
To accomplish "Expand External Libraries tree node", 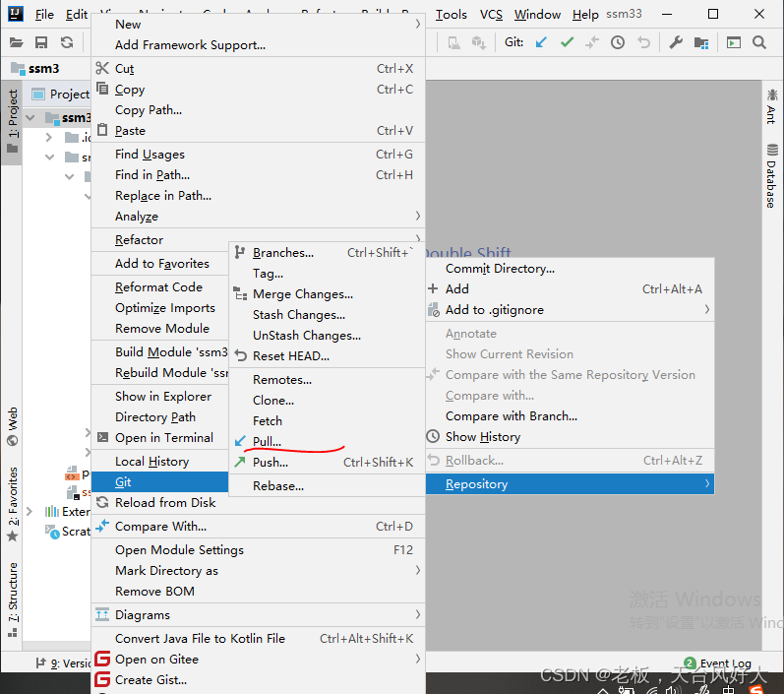I will 29,511.
